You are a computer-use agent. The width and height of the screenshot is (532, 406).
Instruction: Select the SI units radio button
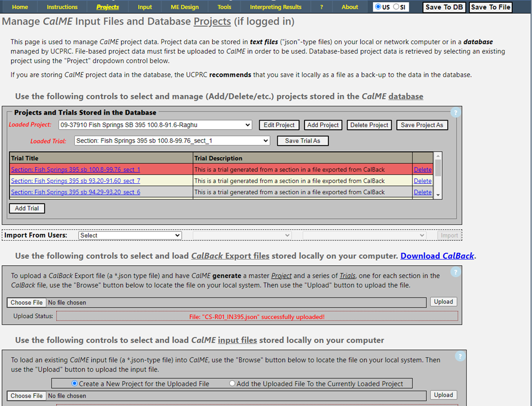click(x=396, y=7)
